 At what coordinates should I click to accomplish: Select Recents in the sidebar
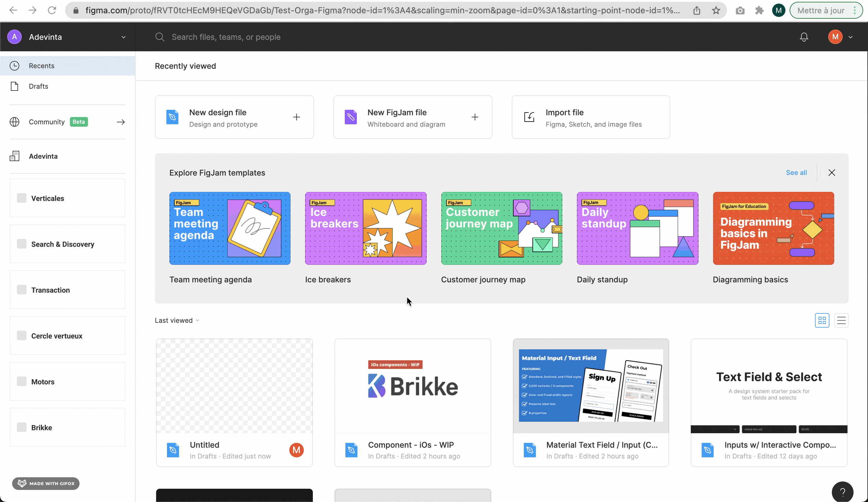41,65
